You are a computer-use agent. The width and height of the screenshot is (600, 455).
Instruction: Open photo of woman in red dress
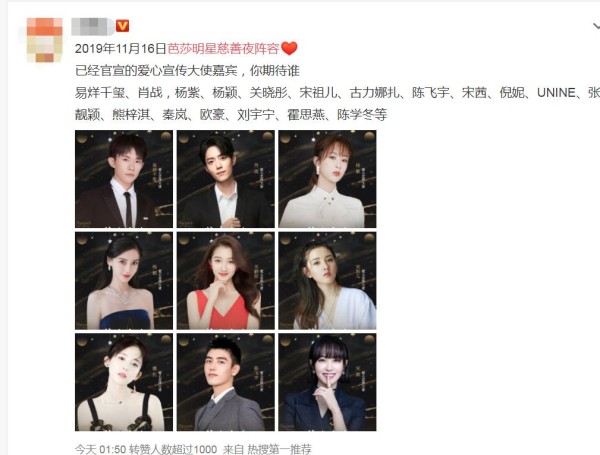tap(226, 281)
